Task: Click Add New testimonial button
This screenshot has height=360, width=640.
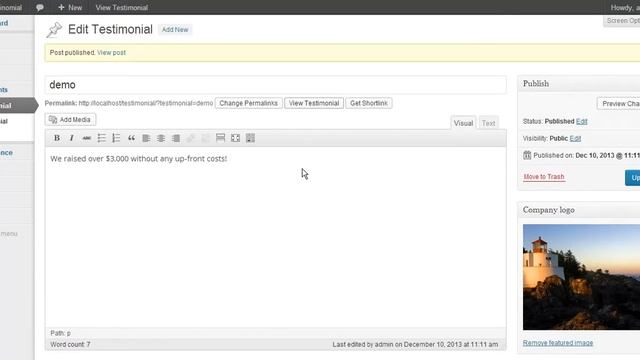Action: click(x=175, y=30)
